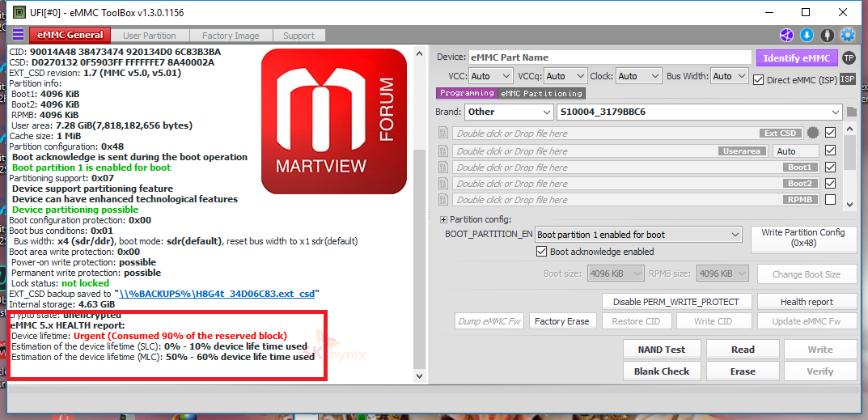Image resolution: width=868 pixels, height=420 pixels.
Task: Click the log panel scroll-down arrow
Action: (420, 375)
